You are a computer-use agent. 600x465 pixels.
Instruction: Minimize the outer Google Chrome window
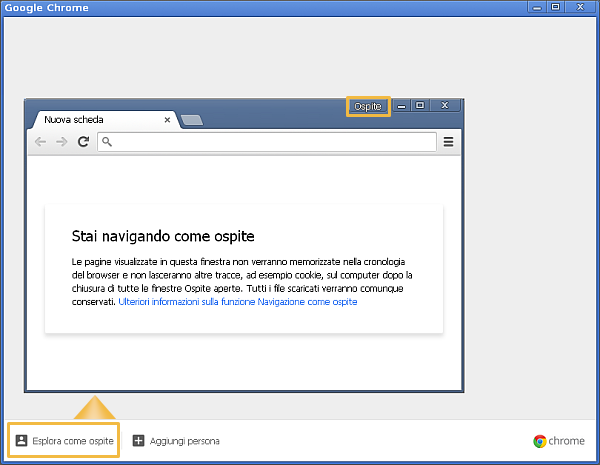pos(537,7)
